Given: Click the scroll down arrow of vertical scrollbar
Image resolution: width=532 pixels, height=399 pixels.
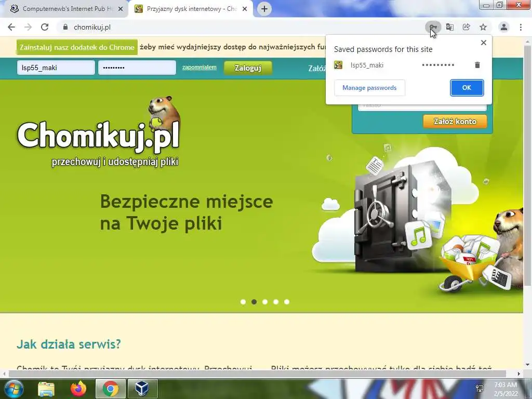Looking at the screenshot, I should coord(528,365).
